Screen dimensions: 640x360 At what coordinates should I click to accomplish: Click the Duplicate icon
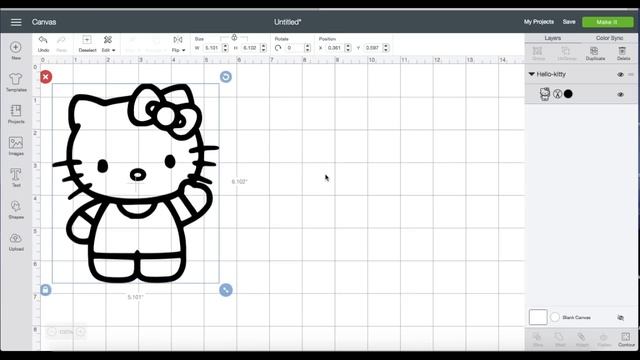[x=594, y=51]
